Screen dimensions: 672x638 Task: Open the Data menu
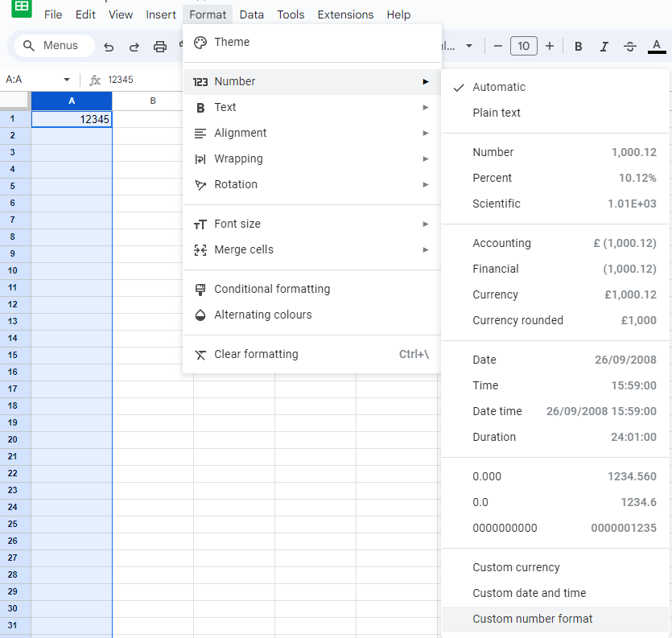click(252, 14)
